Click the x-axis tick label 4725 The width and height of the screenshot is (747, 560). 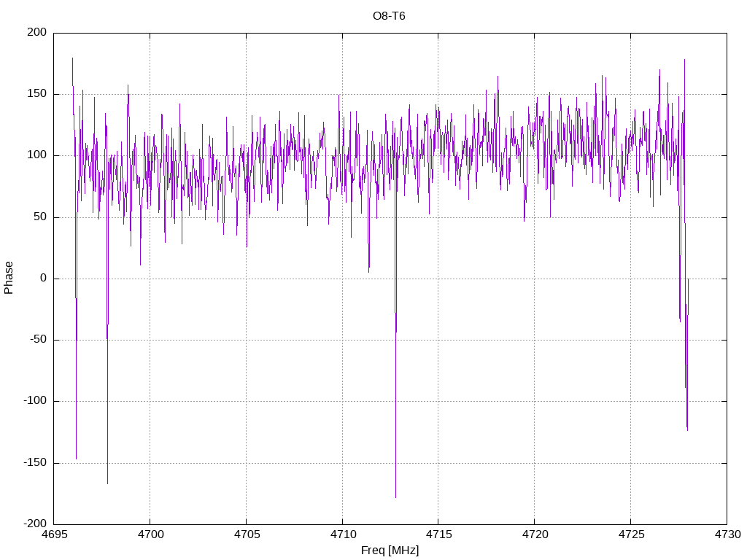[x=631, y=534]
